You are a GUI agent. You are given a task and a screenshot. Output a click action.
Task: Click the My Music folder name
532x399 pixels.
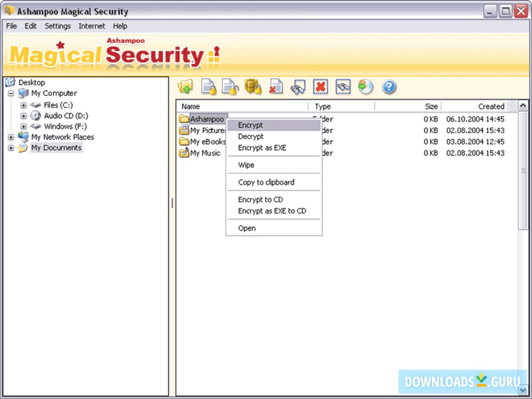[205, 153]
